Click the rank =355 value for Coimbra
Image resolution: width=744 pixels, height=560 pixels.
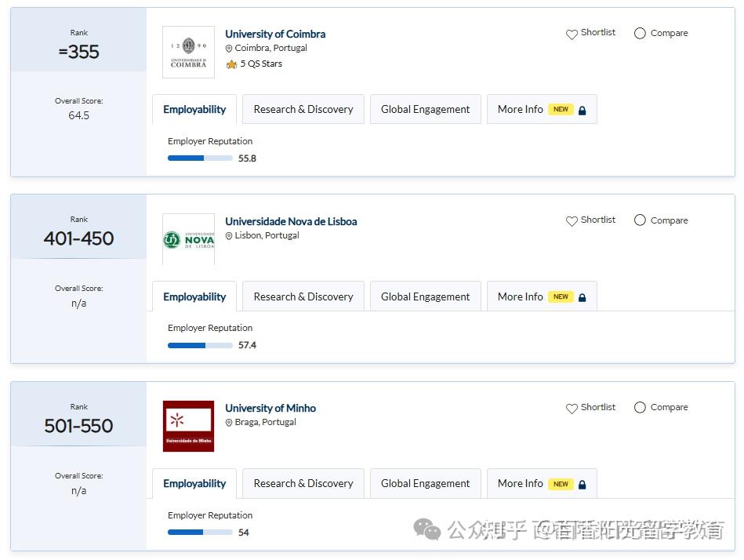tap(78, 53)
